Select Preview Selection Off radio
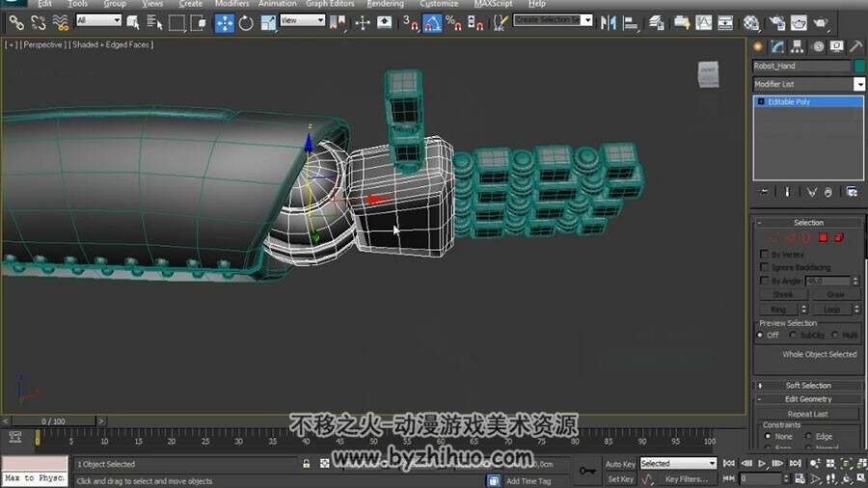This screenshot has height=488, width=868. pyautogui.click(x=760, y=336)
